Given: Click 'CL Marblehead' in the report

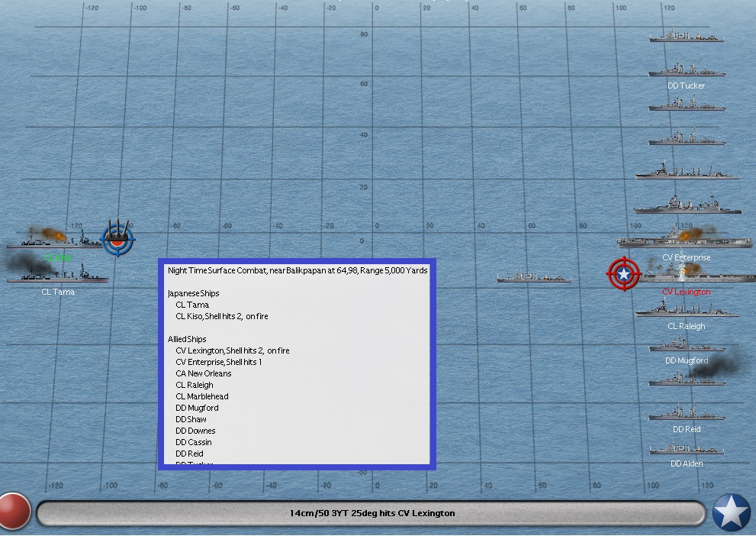Looking at the screenshot, I should coord(202,396).
